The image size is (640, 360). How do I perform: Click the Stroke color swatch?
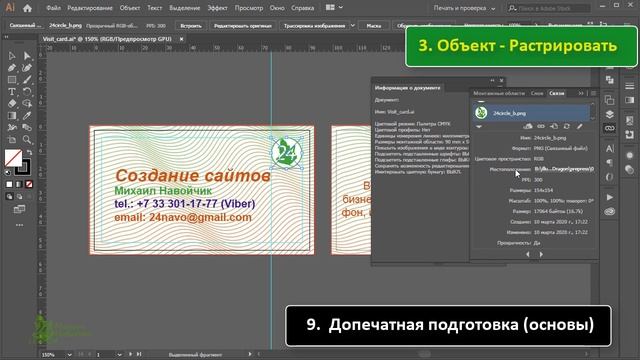click(x=23, y=167)
